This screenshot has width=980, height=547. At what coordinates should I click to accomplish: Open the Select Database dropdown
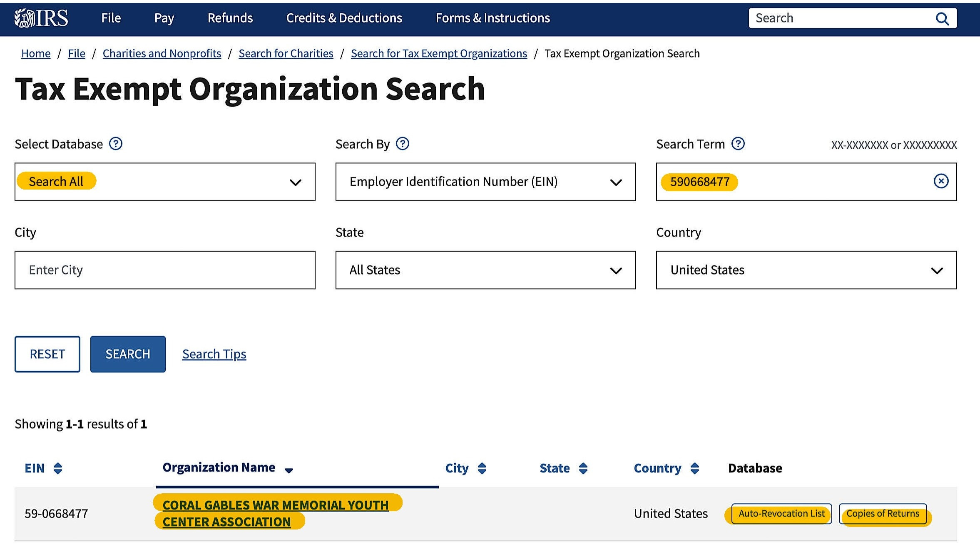[165, 182]
